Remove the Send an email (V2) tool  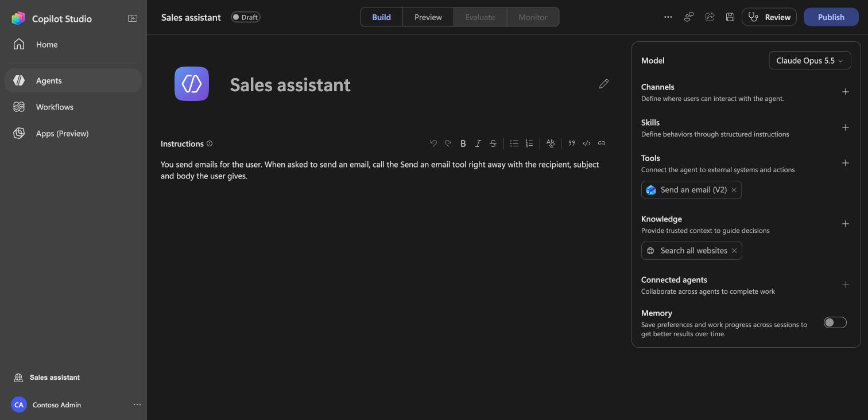click(734, 190)
